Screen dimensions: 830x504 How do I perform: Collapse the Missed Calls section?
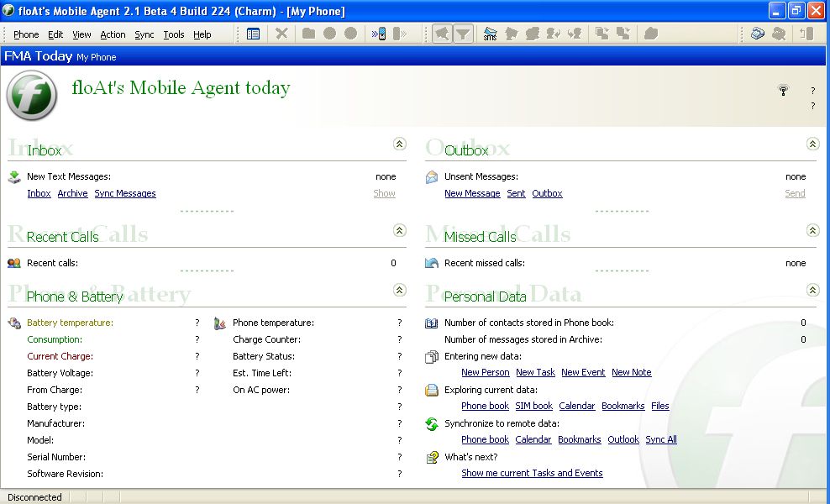tap(812, 230)
